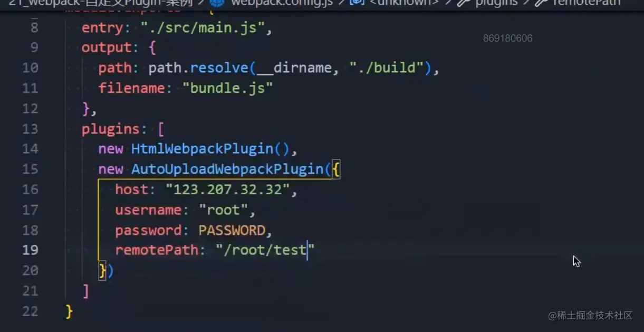Click line number 19 in the gutter

pos(30,250)
